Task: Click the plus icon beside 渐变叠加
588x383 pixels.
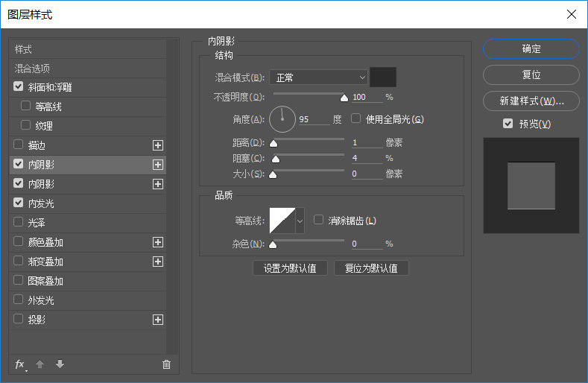Action: click(157, 262)
